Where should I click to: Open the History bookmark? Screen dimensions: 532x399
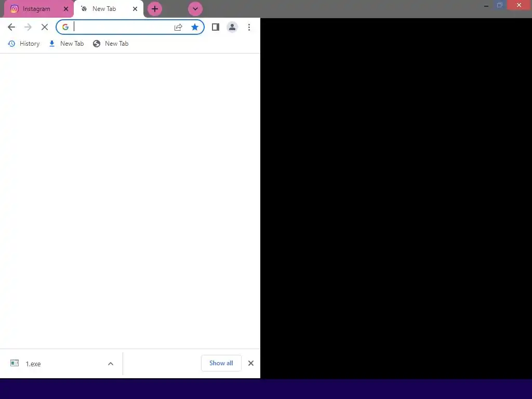24,44
